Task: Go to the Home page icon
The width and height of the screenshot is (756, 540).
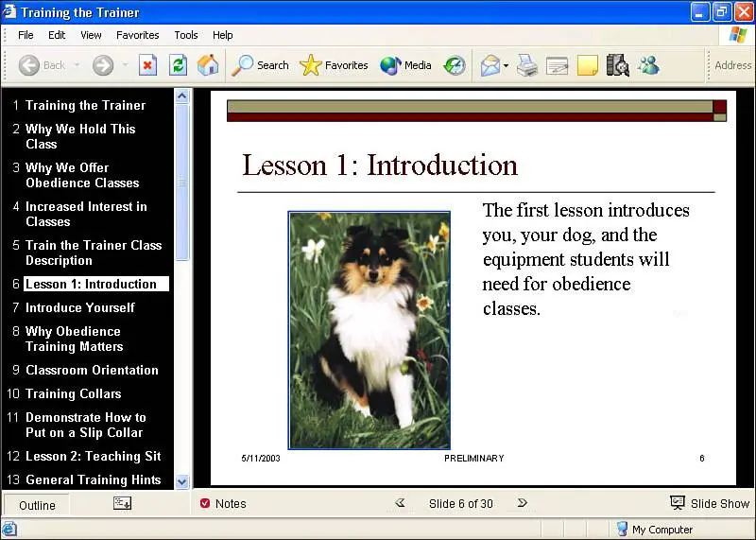Action: tap(208, 65)
